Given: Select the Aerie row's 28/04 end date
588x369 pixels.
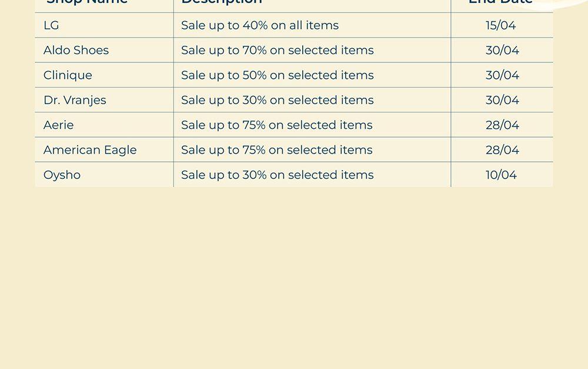Looking at the screenshot, I should click(x=502, y=125).
